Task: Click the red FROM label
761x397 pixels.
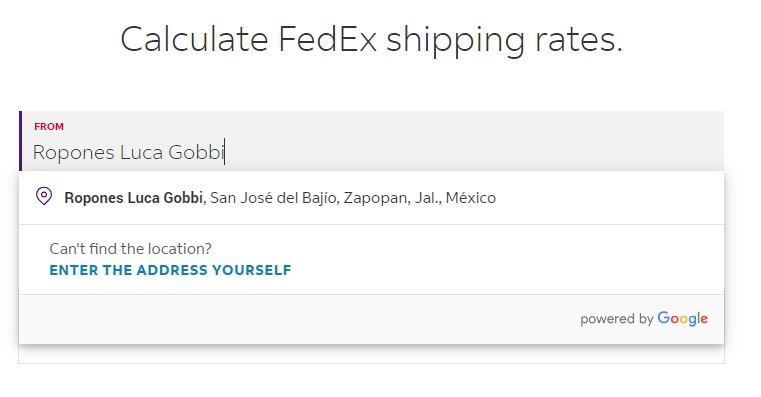Action: click(x=49, y=127)
